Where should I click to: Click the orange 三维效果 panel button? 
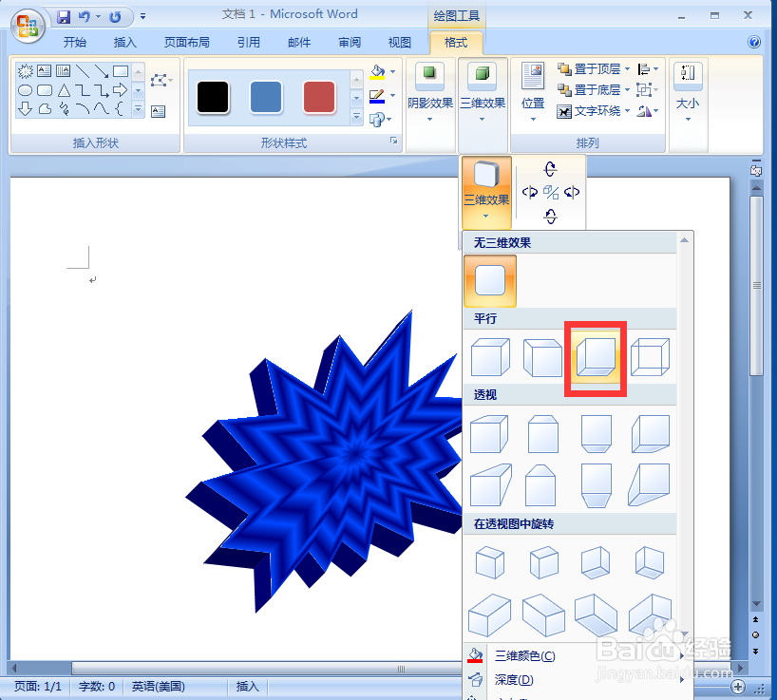(x=486, y=192)
